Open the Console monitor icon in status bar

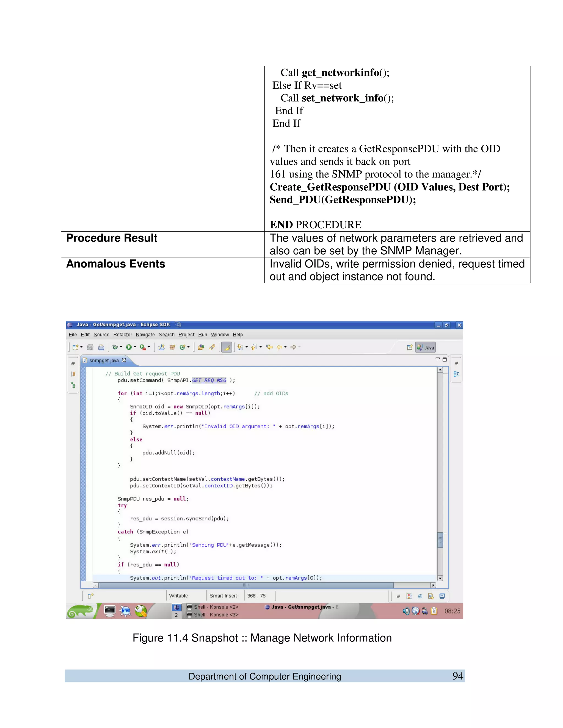pos(442,596)
